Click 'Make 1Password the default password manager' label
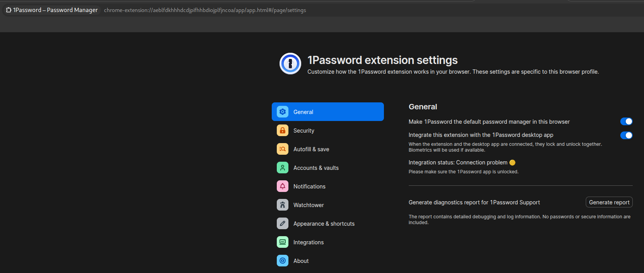This screenshot has height=273, width=644. pyautogui.click(x=489, y=121)
